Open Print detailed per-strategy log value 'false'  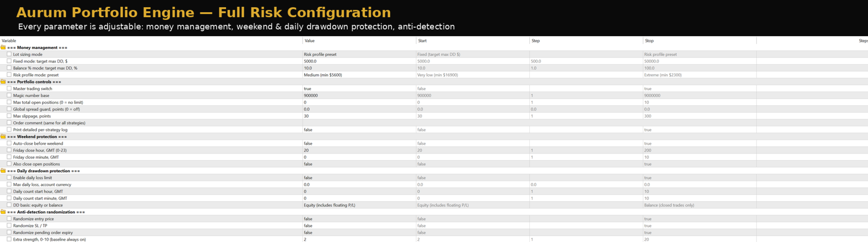tap(359, 130)
